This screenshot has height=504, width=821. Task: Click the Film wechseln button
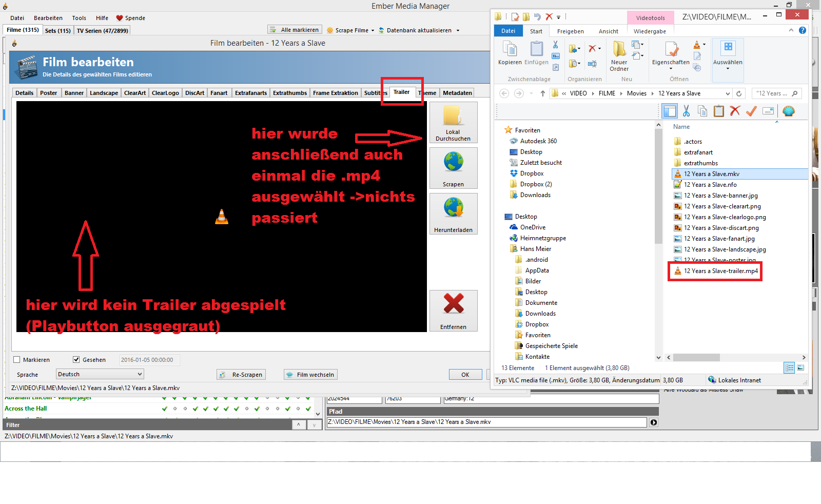click(311, 375)
